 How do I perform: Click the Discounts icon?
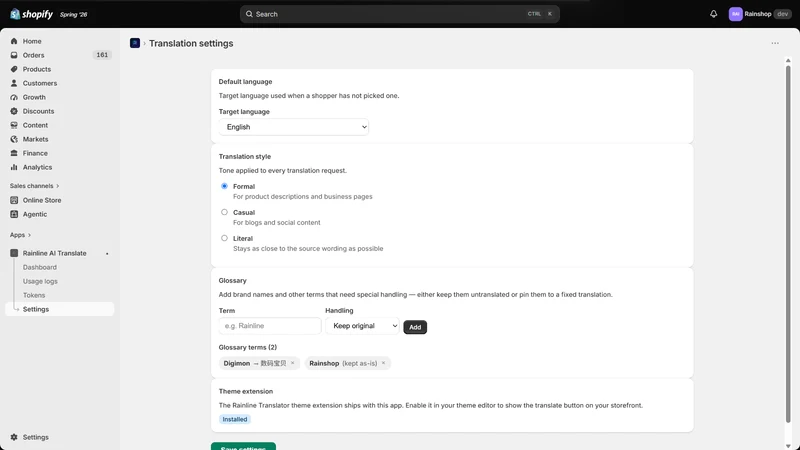coord(14,111)
